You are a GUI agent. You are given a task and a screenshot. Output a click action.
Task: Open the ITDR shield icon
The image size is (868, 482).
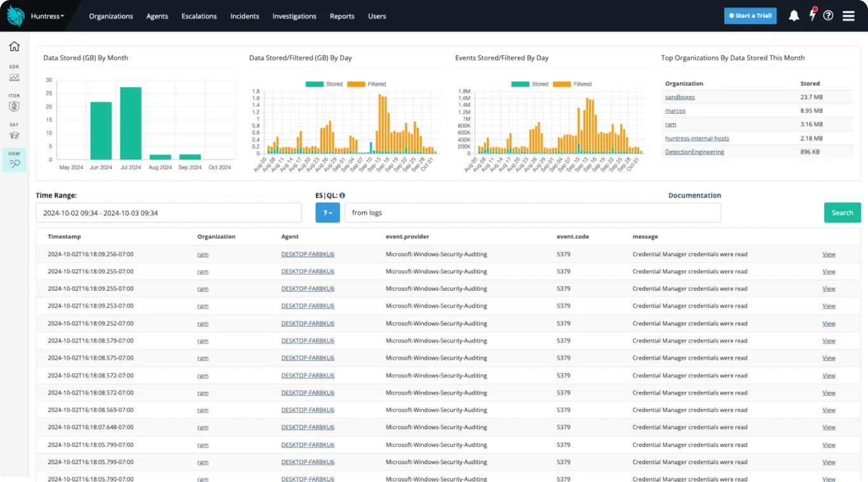14,103
